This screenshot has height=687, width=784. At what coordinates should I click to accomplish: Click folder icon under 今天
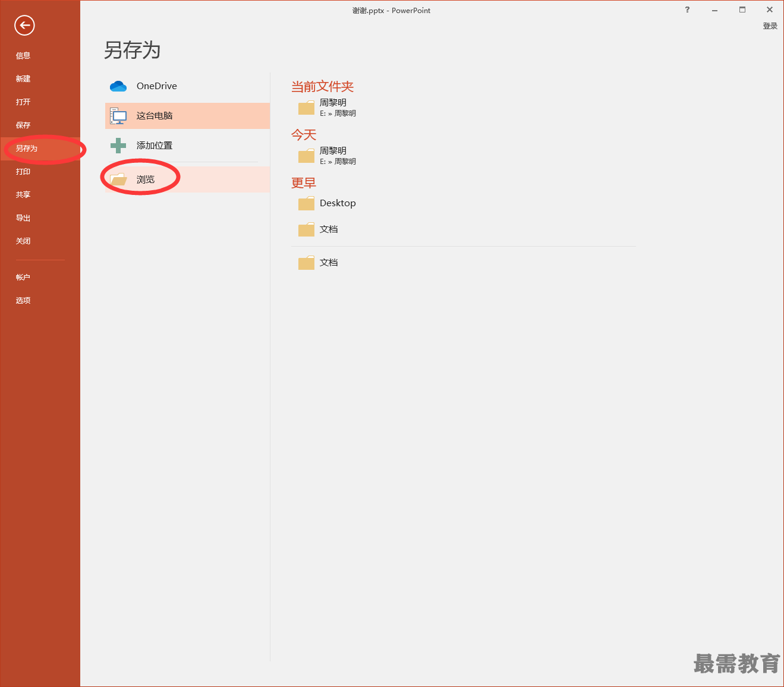click(x=306, y=156)
